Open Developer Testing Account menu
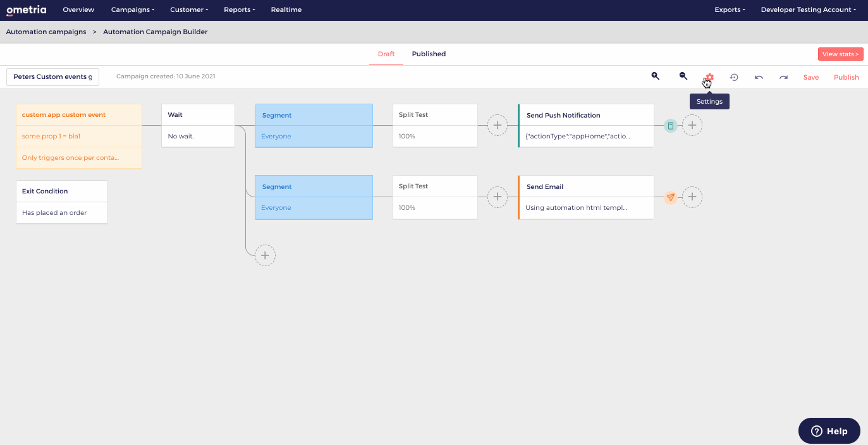 [809, 10]
